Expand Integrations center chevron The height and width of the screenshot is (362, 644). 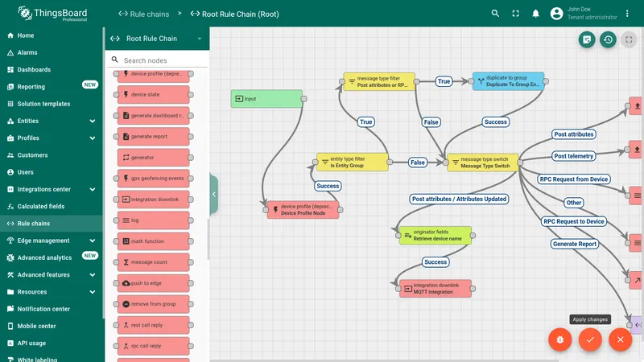tap(93, 189)
